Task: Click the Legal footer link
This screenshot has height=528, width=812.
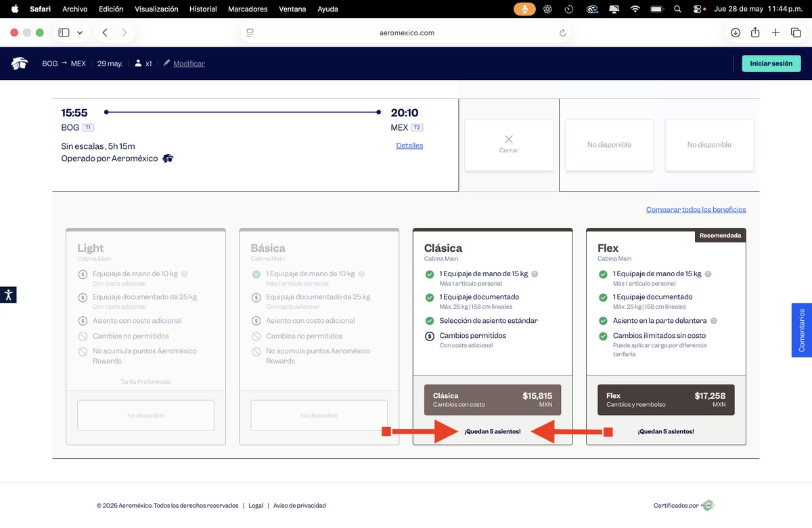Action: (256, 506)
